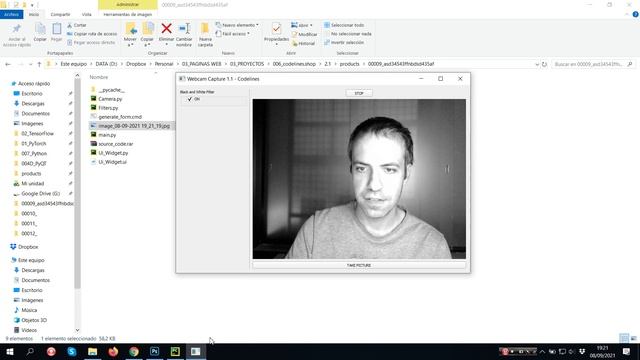Screen dimensions: 640x360
Task: Click the back navigation arrow
Action: (x=8, y=64)
